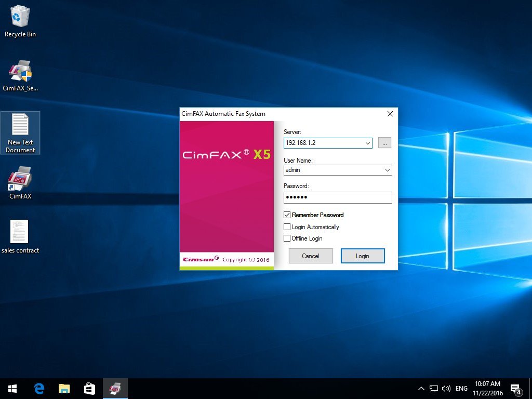Enable the Login Automatically checkbox

click(x=287, y=227)
